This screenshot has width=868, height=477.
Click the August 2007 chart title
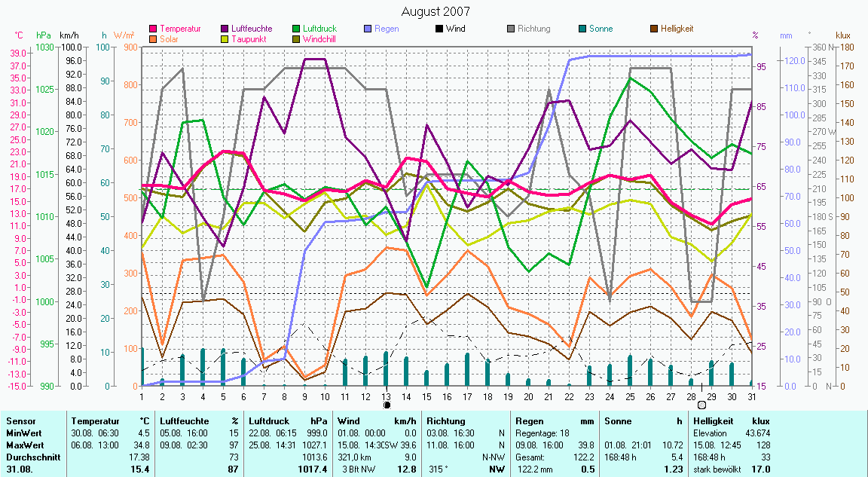point(436,11)
